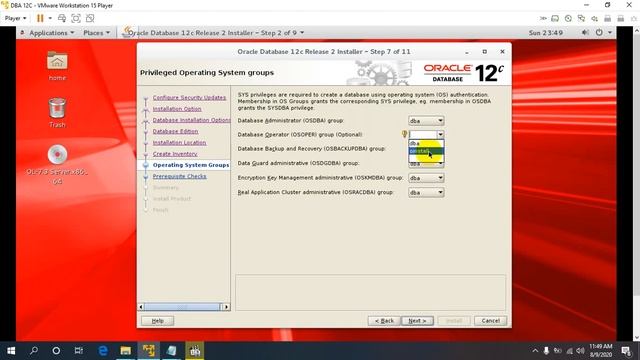Open the OL-7.3 Server disc icon
This screenshot has width=640, height=360.
point(57,164)
